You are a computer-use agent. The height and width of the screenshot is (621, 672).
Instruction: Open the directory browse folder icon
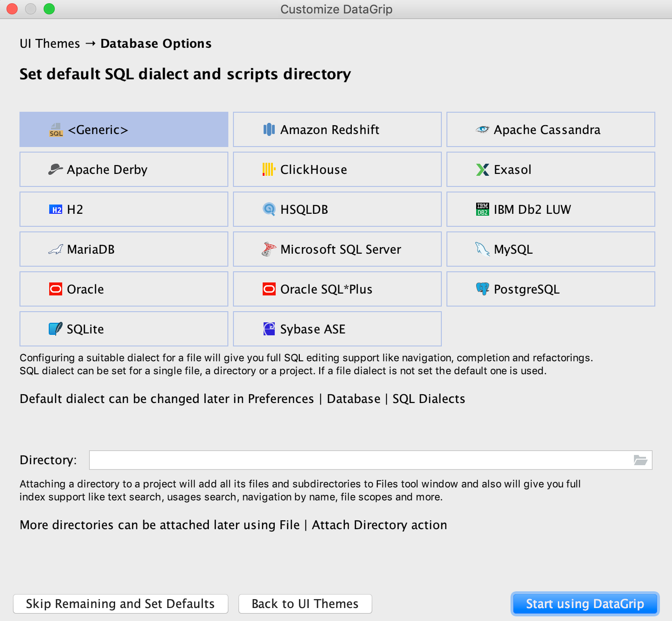click(x=640, y=460)
